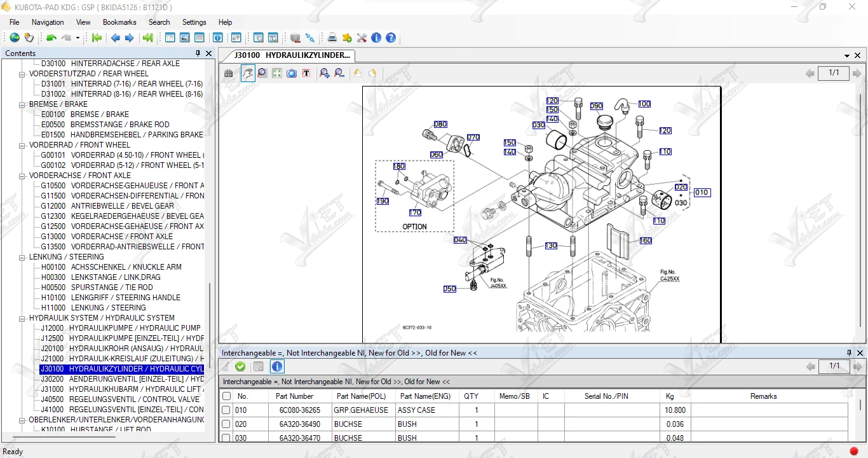Click the zoom out magnifier icon
868x458 pixels.
pyautogui.click(x=339, y=74)
